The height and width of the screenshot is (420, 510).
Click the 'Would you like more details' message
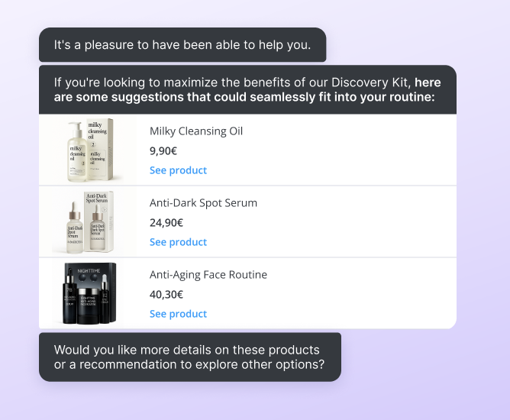point(189,357)
